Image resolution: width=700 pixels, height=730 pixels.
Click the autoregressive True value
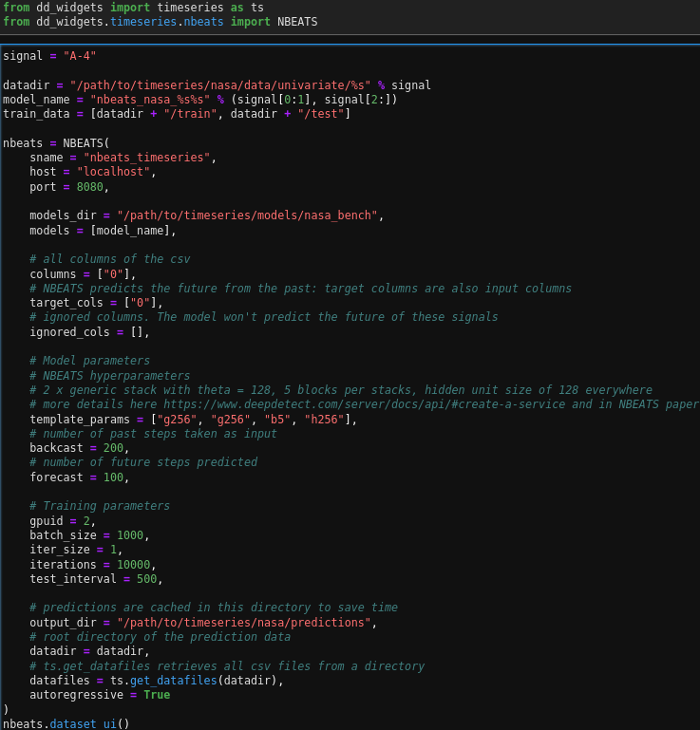(157, 695)
